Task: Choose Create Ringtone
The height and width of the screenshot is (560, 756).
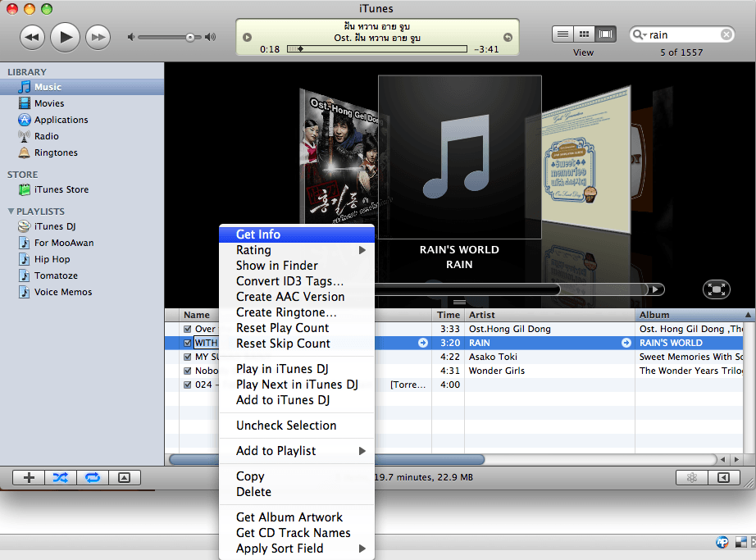Action: (297, 312)
